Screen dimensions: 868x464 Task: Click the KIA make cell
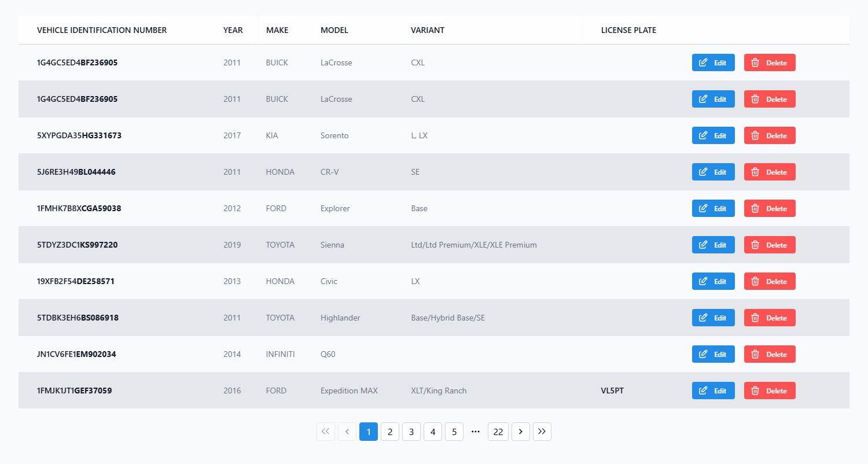click(272, 135)
